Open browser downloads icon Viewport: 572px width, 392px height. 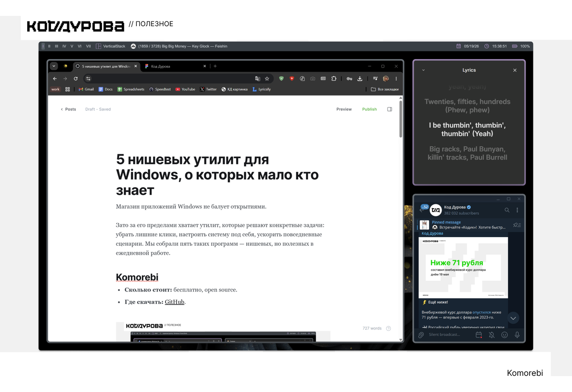360,79
